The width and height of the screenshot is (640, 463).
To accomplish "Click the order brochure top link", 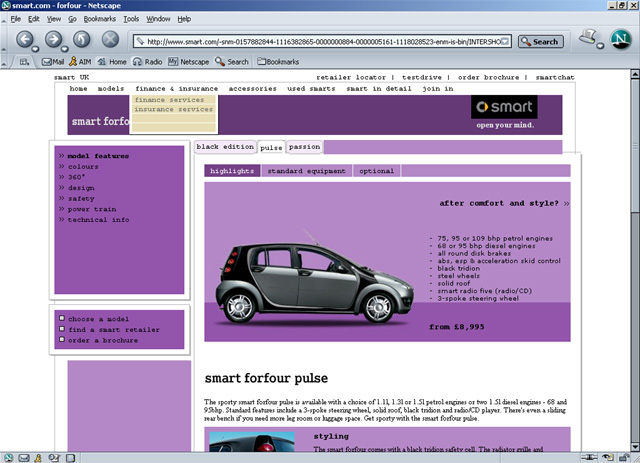I will point(489,77).
